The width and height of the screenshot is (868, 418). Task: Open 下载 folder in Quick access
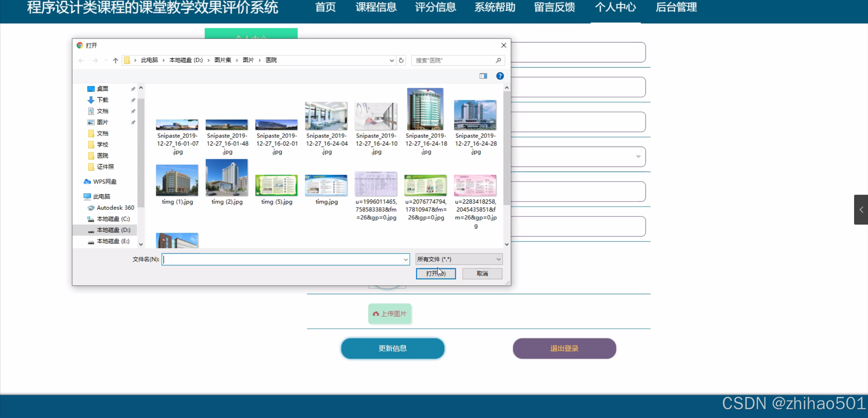[x=102, y=100]
